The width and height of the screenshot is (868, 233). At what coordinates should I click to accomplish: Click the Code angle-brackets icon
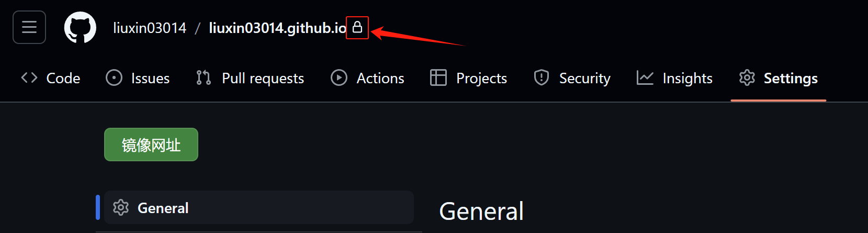pos(29,78)
